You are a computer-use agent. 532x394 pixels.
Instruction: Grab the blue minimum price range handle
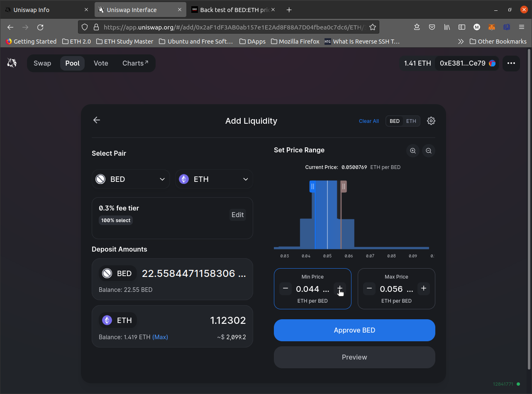(x=312, y=186)
